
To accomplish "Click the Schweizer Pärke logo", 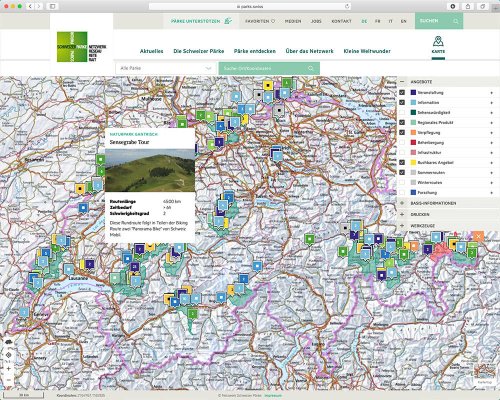I will pos(81,47).
